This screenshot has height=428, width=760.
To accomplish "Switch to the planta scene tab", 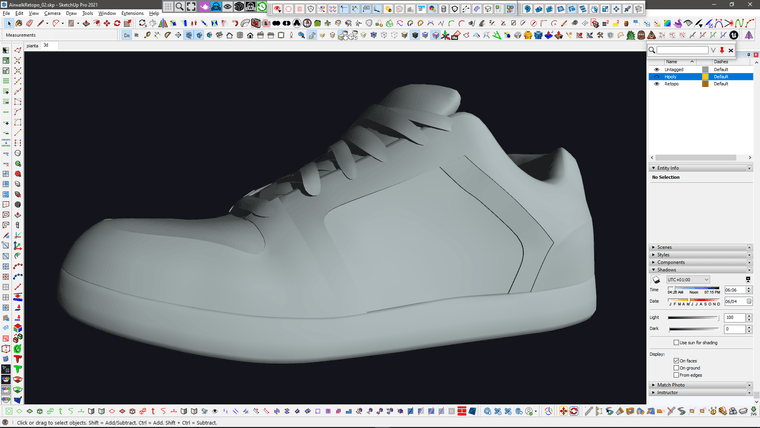I will (32, 45).
